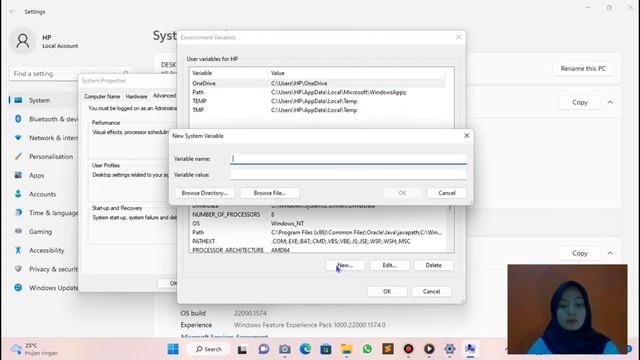This screenshot has width=640, height=360.
Task: Click Variable column header in user variables
Action: pyautogui.click(x=229, y=73)
